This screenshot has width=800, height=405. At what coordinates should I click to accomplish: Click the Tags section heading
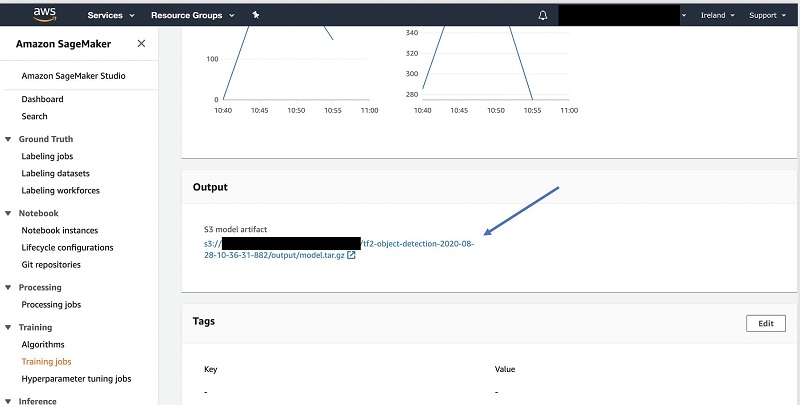[x=204, y=321]
